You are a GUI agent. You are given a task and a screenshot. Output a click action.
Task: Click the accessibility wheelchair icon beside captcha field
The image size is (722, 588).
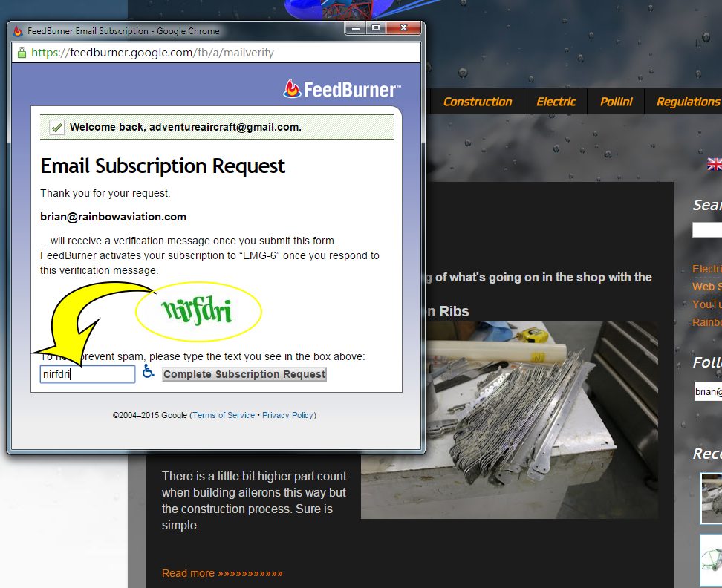tap(148, 371)
